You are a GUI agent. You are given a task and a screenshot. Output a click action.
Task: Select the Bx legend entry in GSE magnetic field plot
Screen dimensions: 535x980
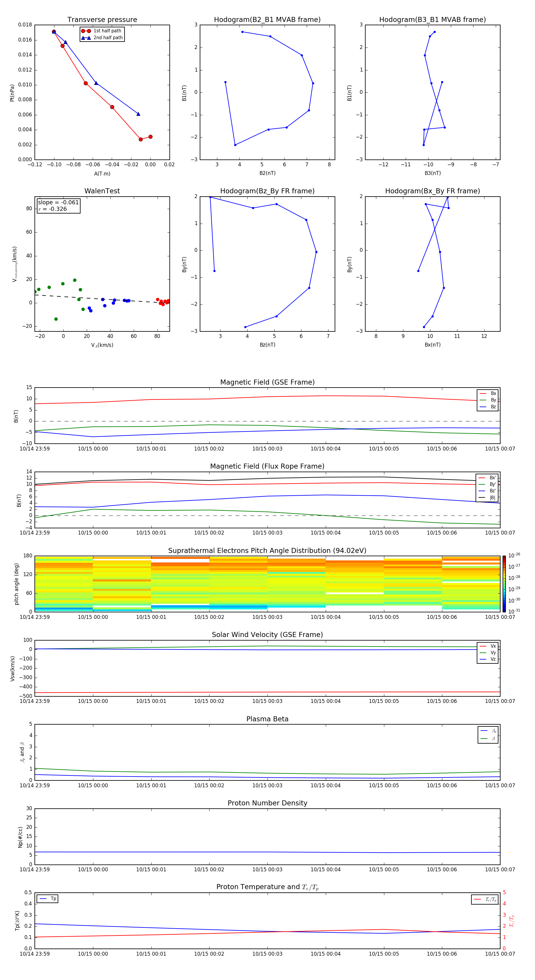pos(488,393)
